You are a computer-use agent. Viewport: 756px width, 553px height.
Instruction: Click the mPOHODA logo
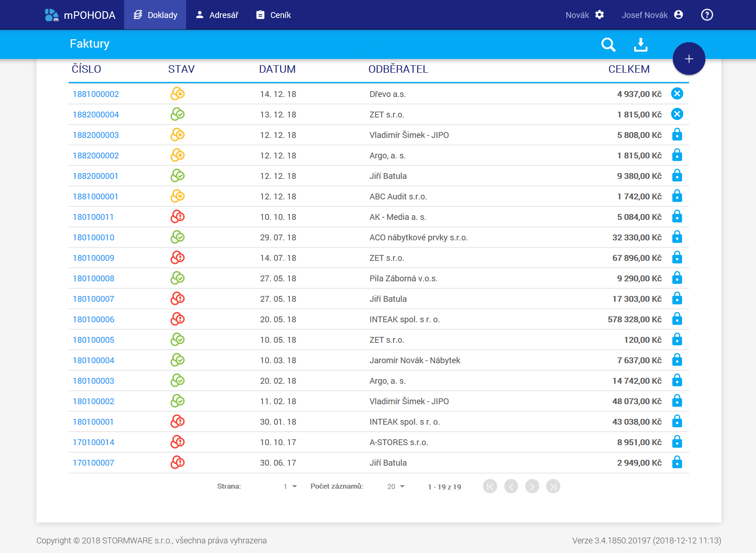click(x=80, y=15)
